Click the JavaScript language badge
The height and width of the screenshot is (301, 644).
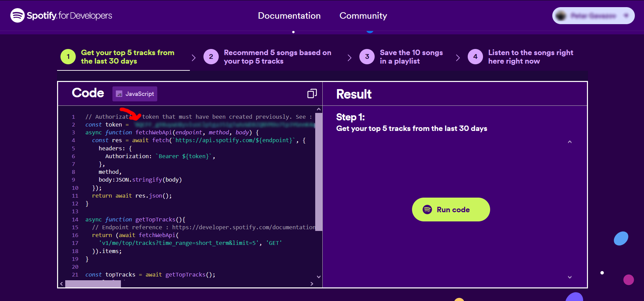[x=135, y=94]
